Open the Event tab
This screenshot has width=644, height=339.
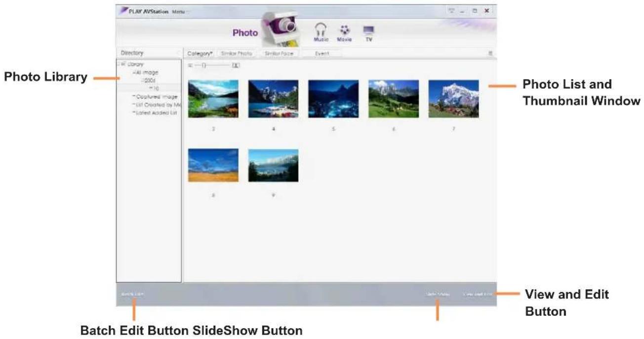click(322, 53)
